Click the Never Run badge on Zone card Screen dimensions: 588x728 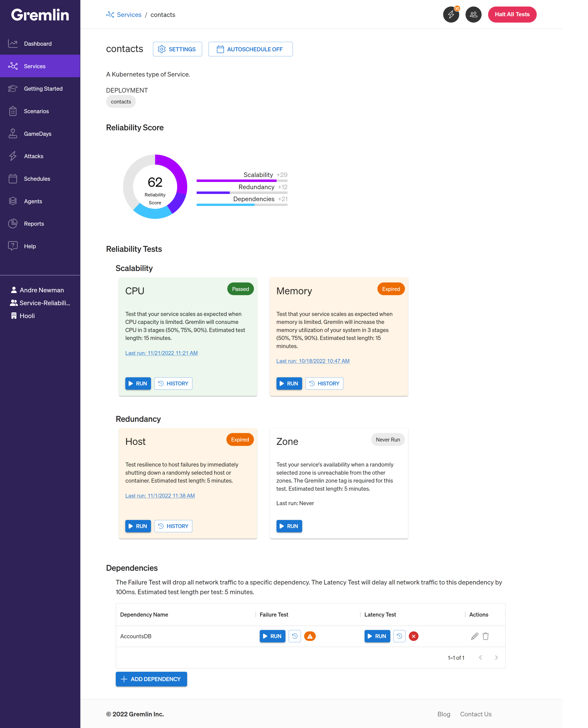[388, 440]
